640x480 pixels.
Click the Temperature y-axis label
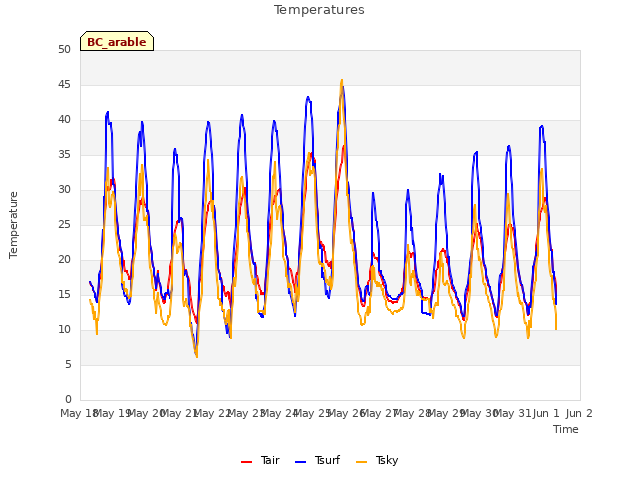pyautogui.click(x=13, y=225)
